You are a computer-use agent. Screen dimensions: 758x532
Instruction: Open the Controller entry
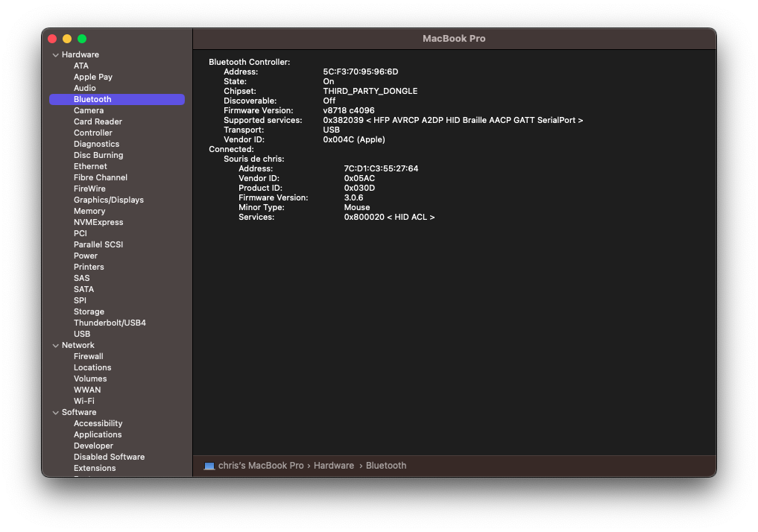tap(93, 133)
